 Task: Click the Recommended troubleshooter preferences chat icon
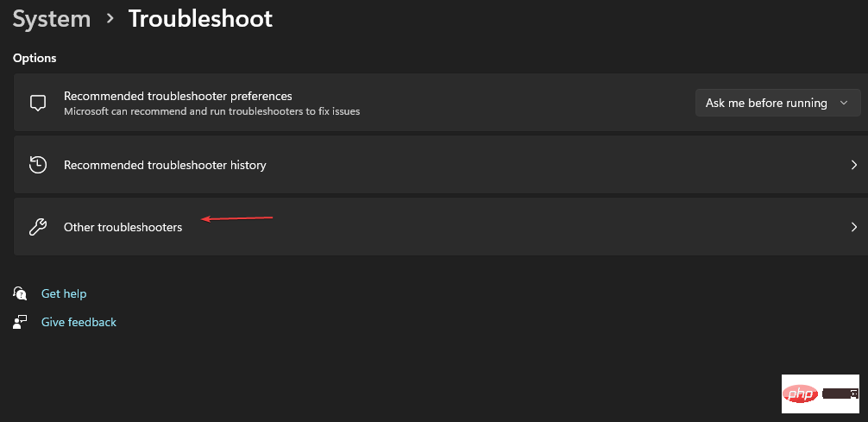pos(37,103)
